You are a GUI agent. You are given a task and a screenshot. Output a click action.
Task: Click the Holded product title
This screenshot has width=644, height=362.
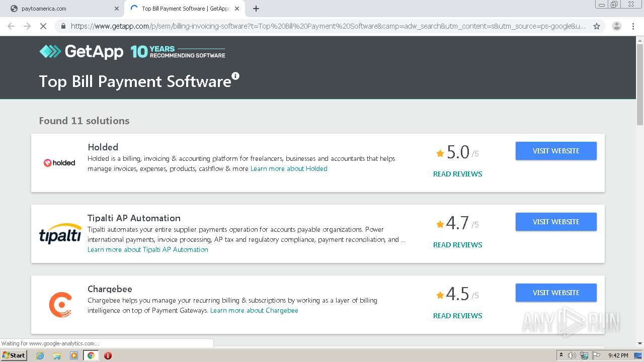[103, 147]
